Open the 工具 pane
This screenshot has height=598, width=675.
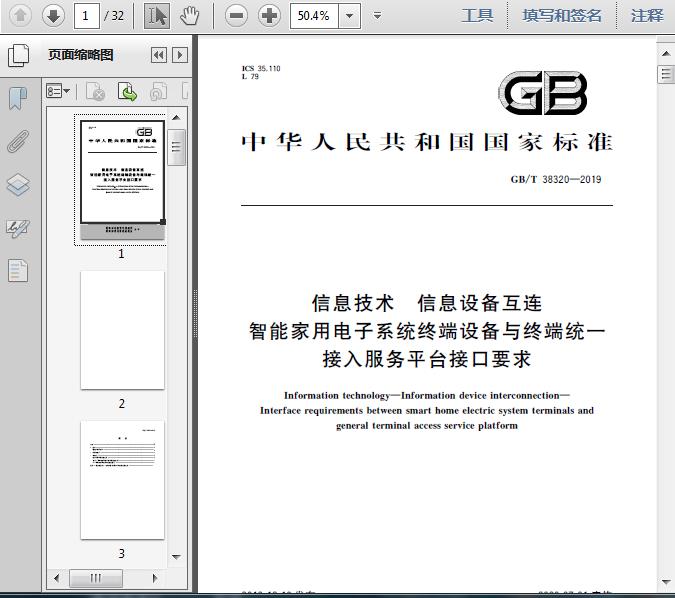pos(477,16)
